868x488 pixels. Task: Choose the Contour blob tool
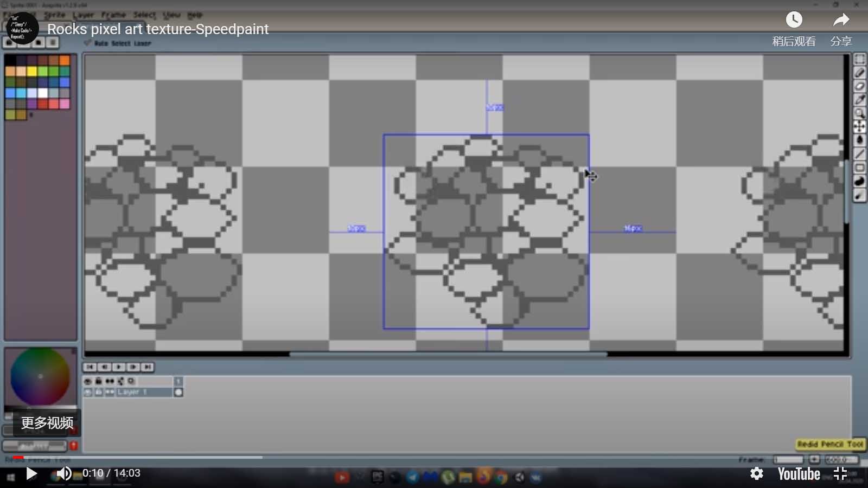(859, 182)
